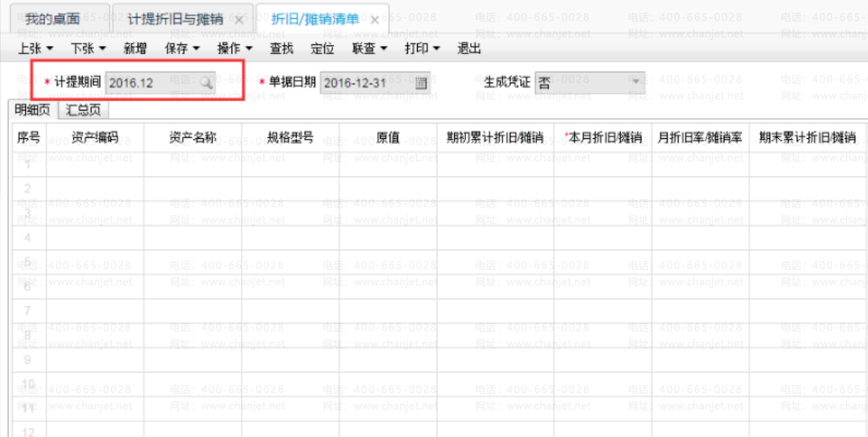Select the 明细页 tab

click(x=33, y=109)
